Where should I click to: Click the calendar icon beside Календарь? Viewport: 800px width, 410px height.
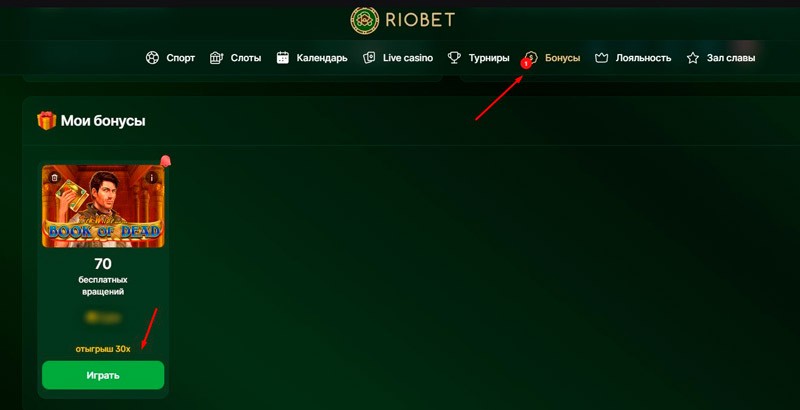click(283, 58)
